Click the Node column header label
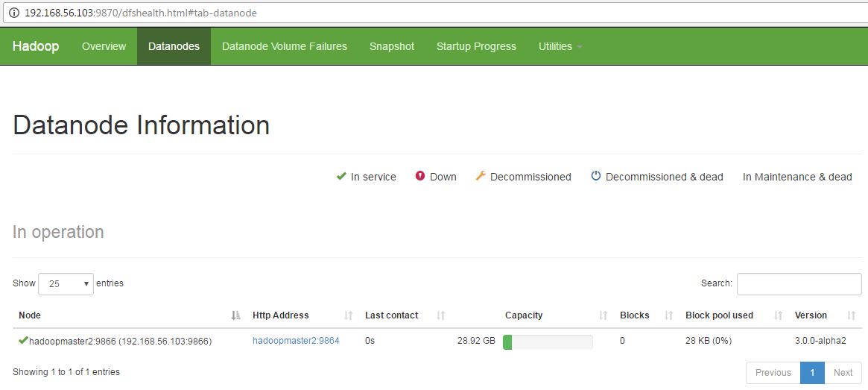The height and width of the screenshot is (390, 868). tap(30, 315)
